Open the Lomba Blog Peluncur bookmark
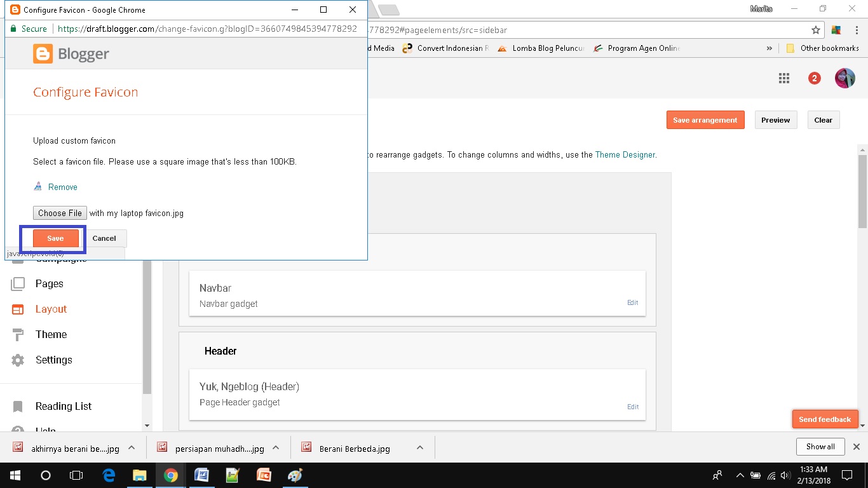This screenshot has height=488, width=868. tap(541, 48)
